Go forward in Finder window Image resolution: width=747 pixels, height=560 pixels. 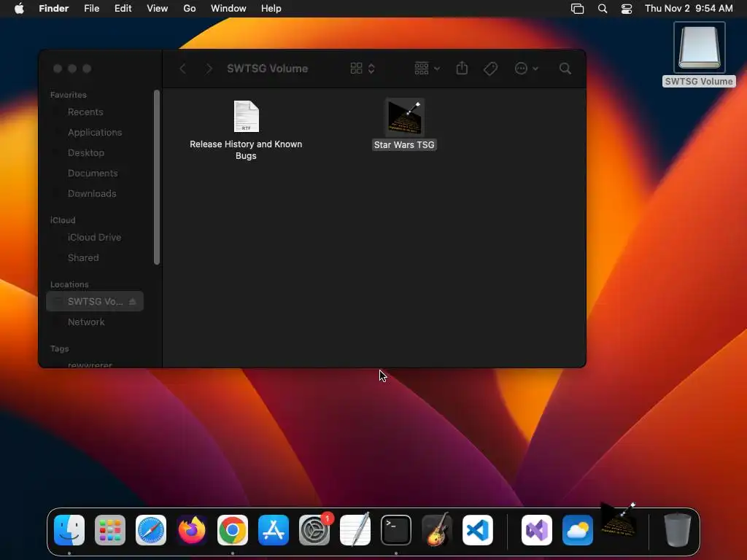(x=209, y=69)
